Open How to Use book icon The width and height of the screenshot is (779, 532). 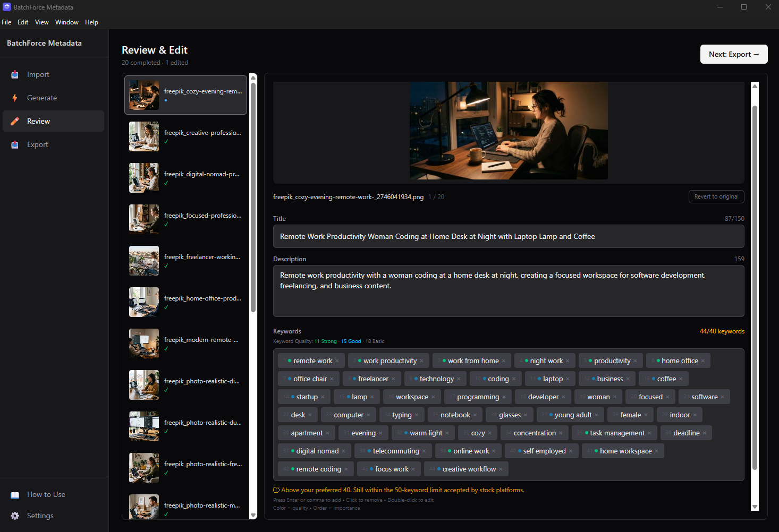point(15,495)
